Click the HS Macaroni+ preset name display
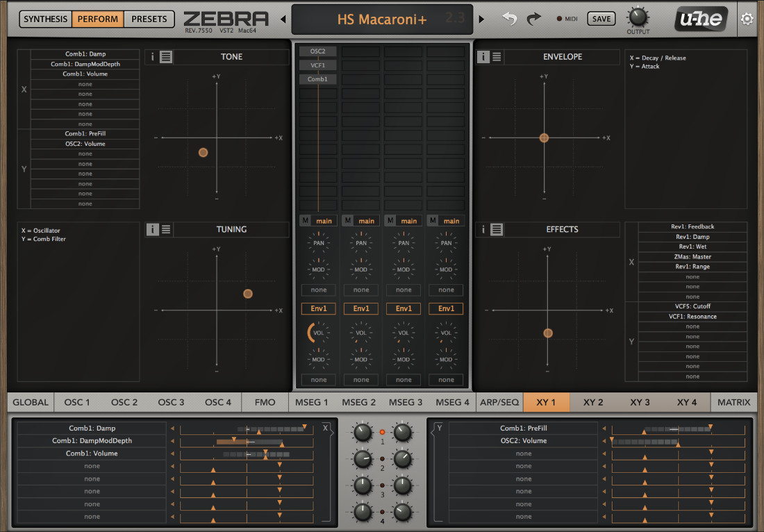Viewport: 764px width, 532px height. click(381, 19)
